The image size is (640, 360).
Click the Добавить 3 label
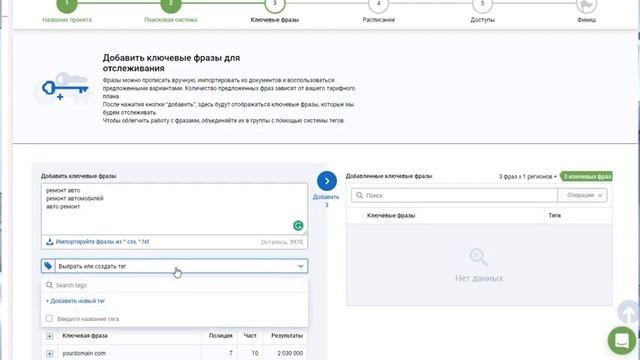[326, 201]
